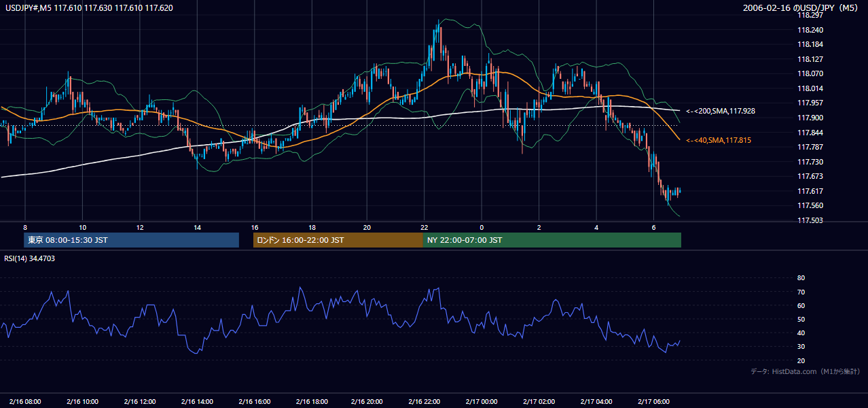
Task: Click price axis label 118.297
Action: coord(810,15)
